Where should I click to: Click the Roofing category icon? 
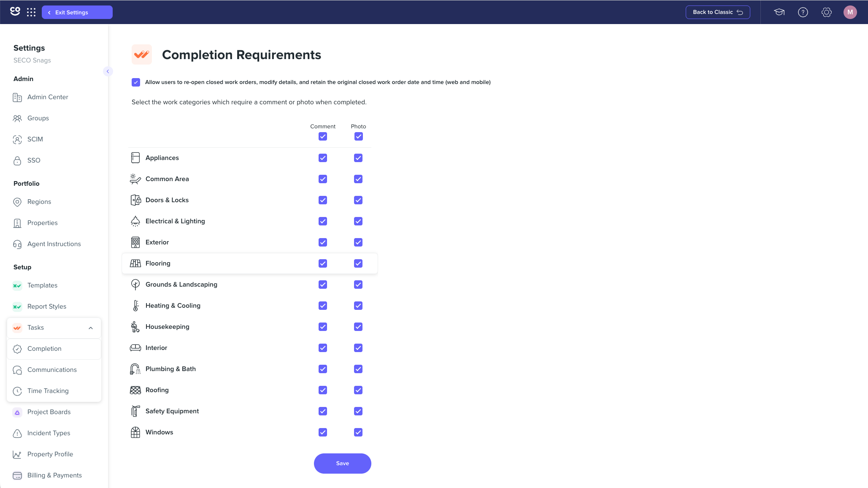click(x=135, y=390)
